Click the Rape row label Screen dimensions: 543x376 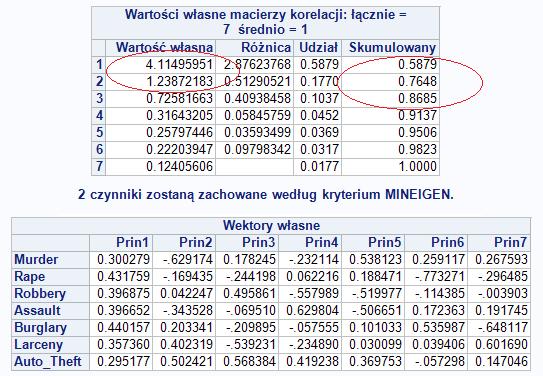pyautogui.click(x=29, y=277)
